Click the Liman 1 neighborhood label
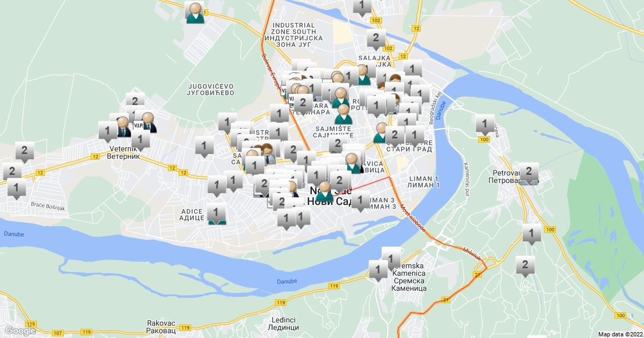The image size is (644, 338). coord(424,181)
